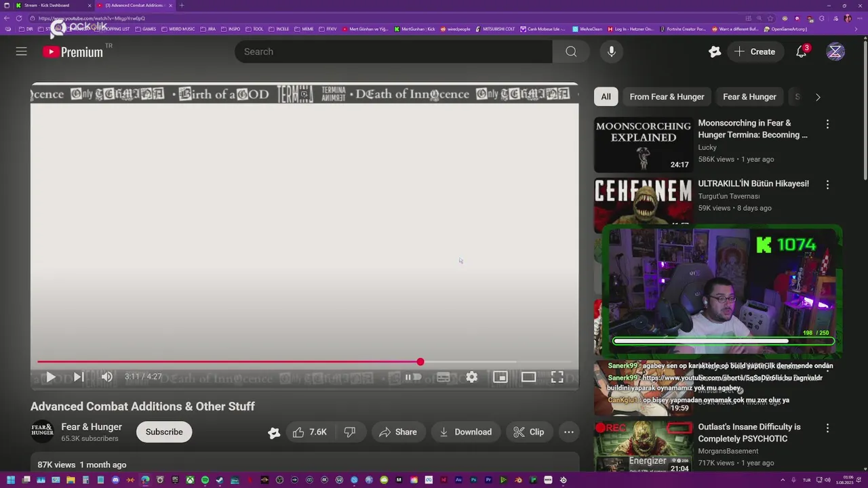Image resolution: width=868 pixels, height=488 pixels.
Task: Click the search magnifier button
Action: [571, 52]
